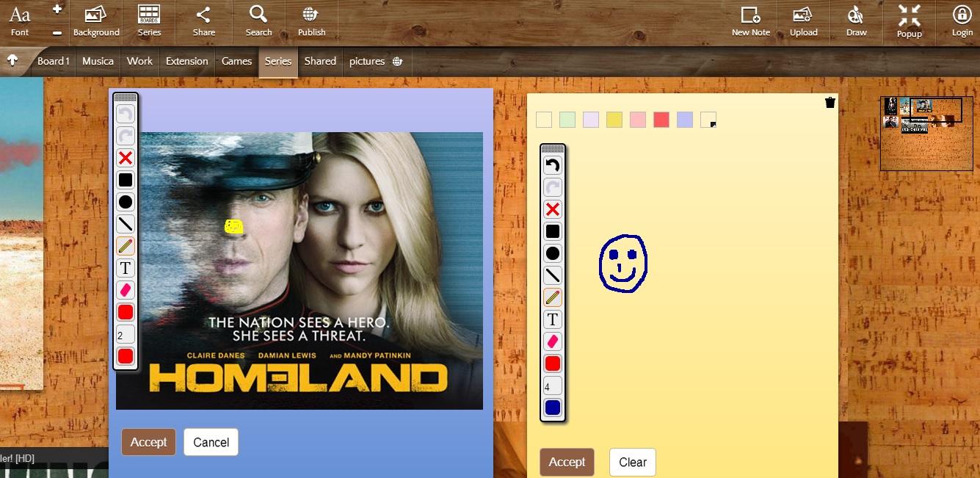This screenshot has height=478, width=980.
Task: Choose the red note color swatch
Action: point(661,120)
